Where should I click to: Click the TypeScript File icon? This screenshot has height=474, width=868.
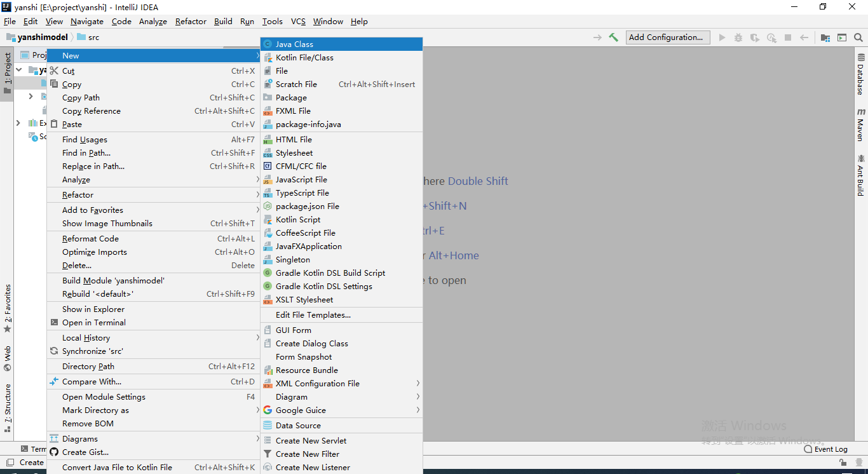pos(268,193)
